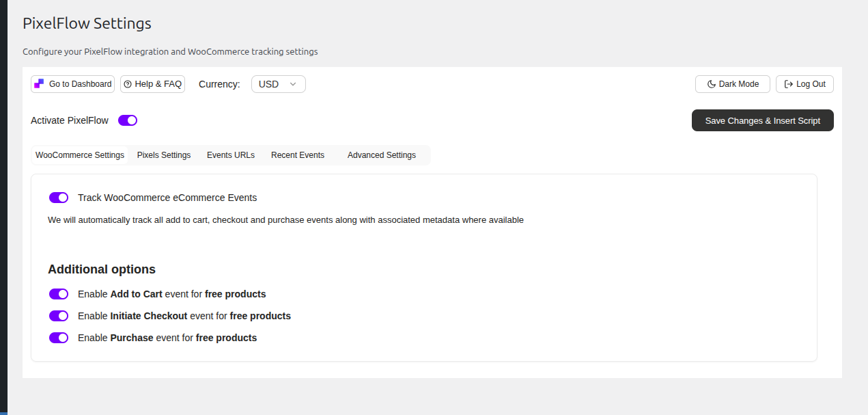Image resolution: width=868 pixels, height=415 pixels.
Task: Toggle Activate PixelFlow off
Action: (127, 120)
